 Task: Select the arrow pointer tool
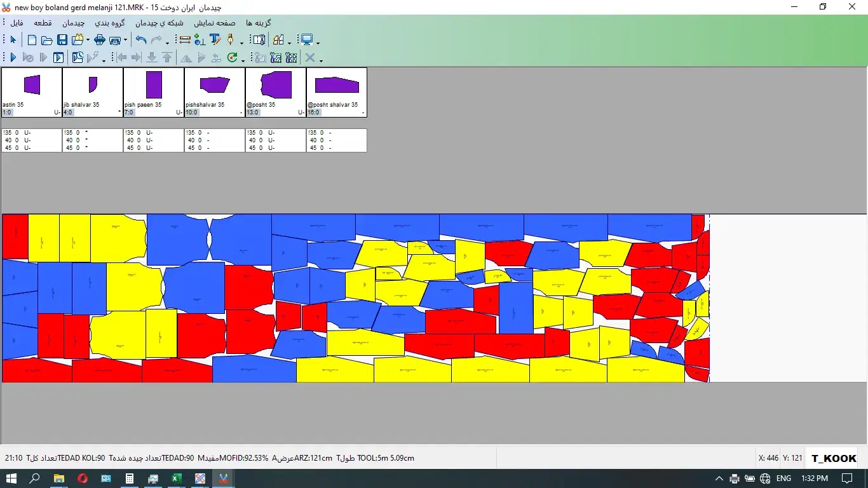pos(13,40)
